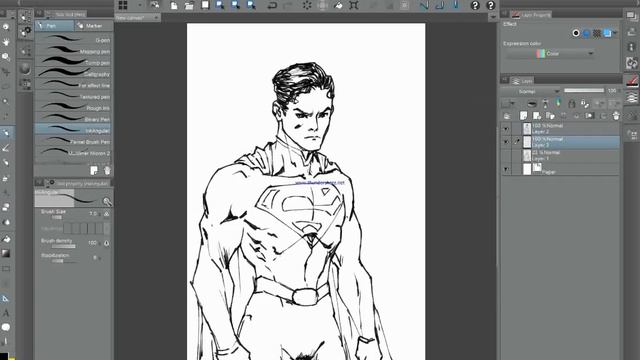Choose the Textured pen brush
The width and height of the screenshot is (640, 360).
click(73, 97)
